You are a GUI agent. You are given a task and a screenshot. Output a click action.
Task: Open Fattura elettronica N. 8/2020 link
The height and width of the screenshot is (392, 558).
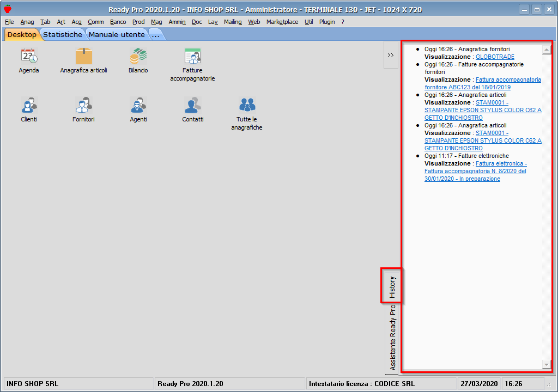coord(475,171)
